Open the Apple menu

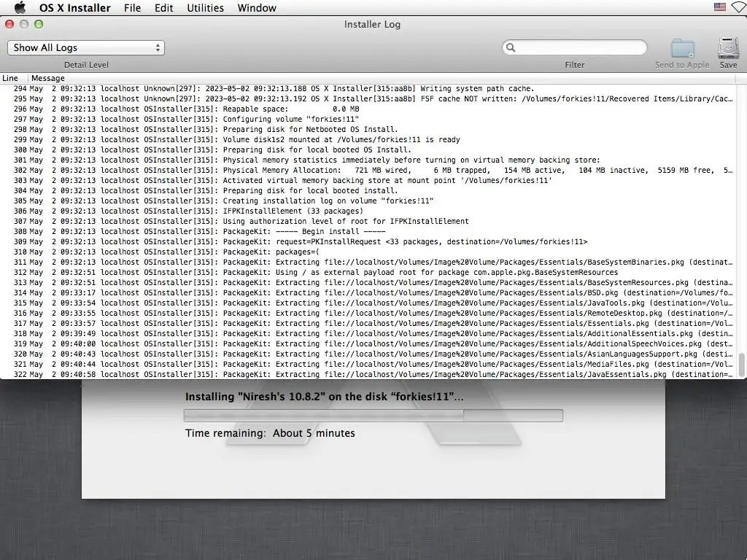click(20, 7)
